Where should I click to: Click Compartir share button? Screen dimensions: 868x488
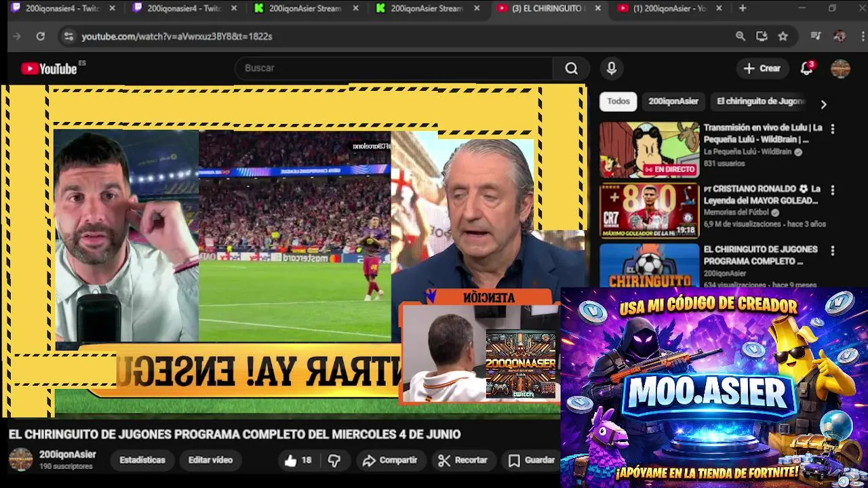click(390, 460)
